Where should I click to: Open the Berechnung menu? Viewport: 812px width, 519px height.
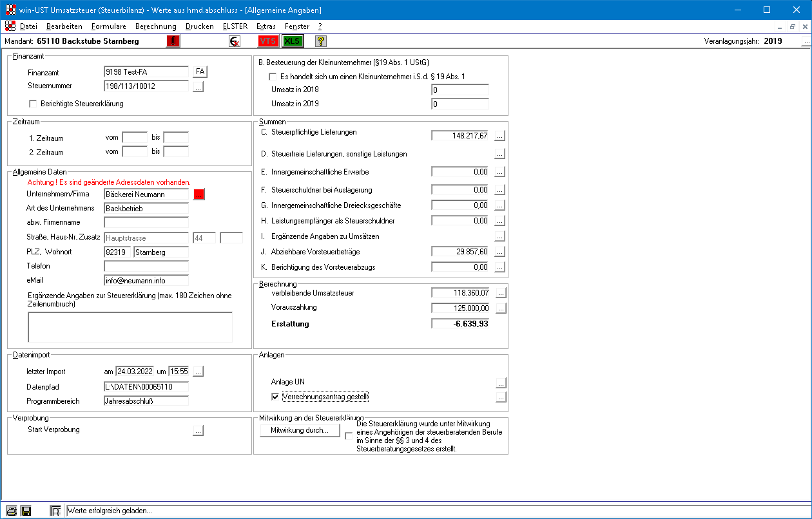[x=155, y=26]
